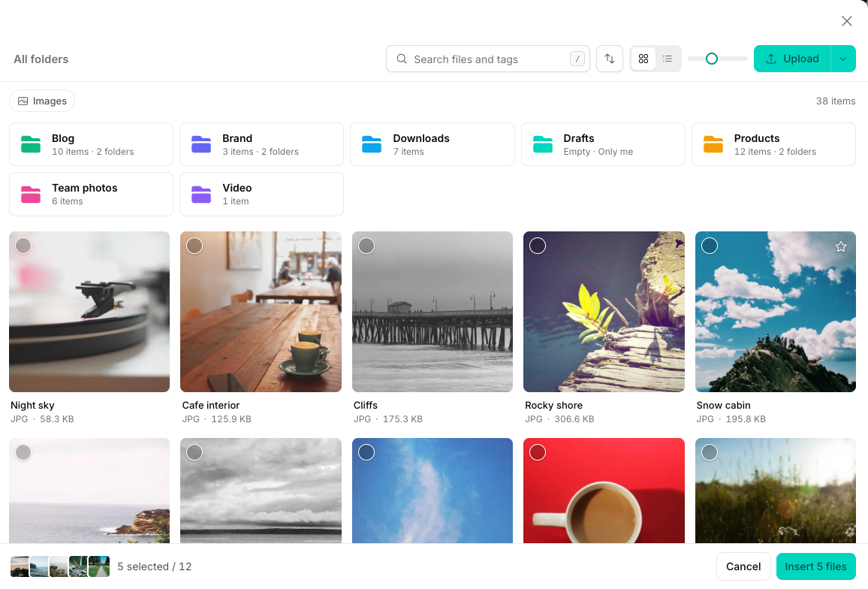868x589 pixels.
Task: Select the grey clouds image checkbox
Action: [x=194, y=452]
